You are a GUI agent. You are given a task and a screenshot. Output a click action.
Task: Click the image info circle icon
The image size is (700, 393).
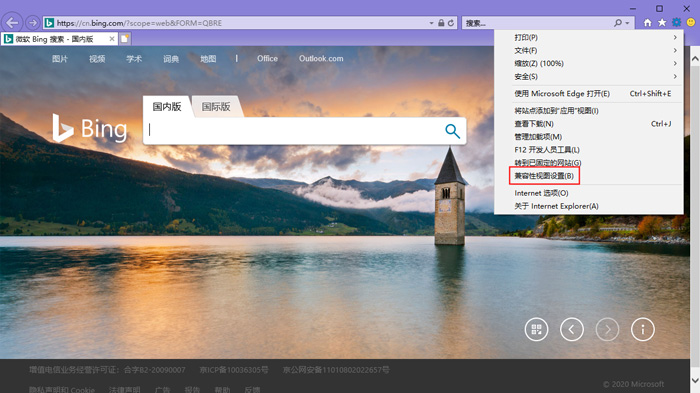643,330
